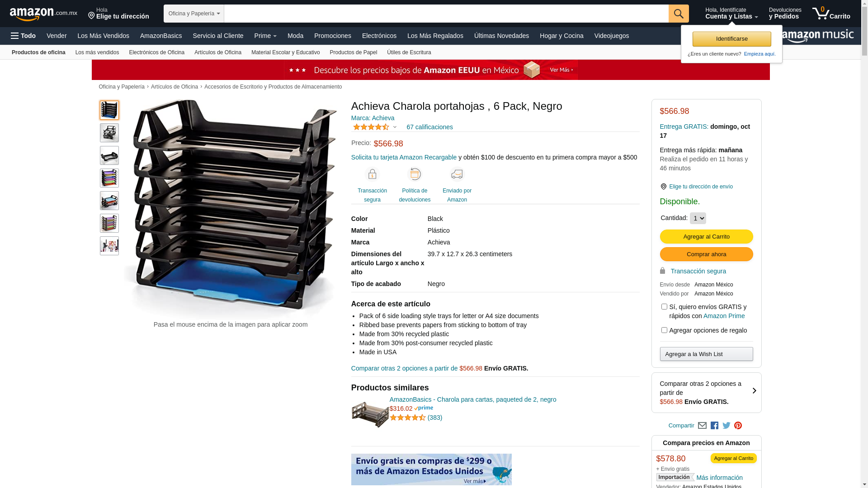868x488 pixels.
Task: Expand the Oficina y Papelería search category
Action: pyautogui.click(x=194, y=14)
